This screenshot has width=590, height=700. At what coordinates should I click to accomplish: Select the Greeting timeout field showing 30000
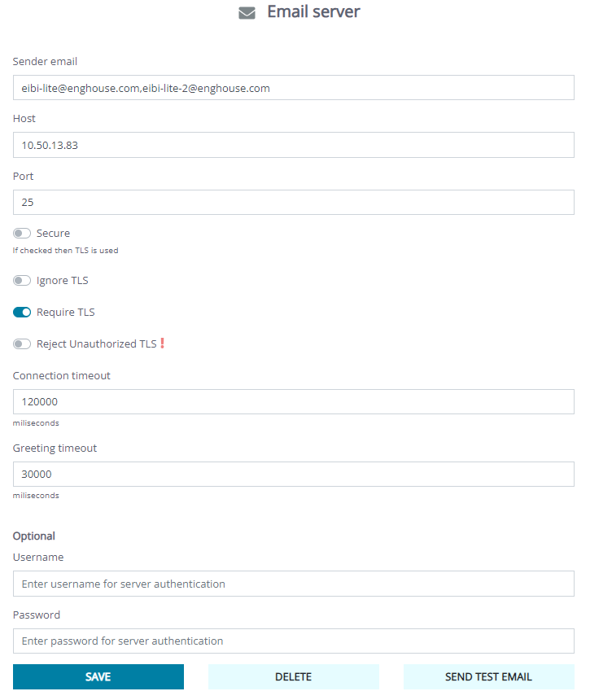coord(293,474)
